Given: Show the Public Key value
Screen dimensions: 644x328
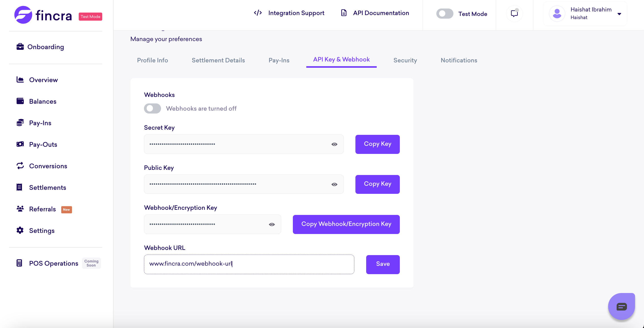Looking at the screenshot, I should tap(334, 184).
